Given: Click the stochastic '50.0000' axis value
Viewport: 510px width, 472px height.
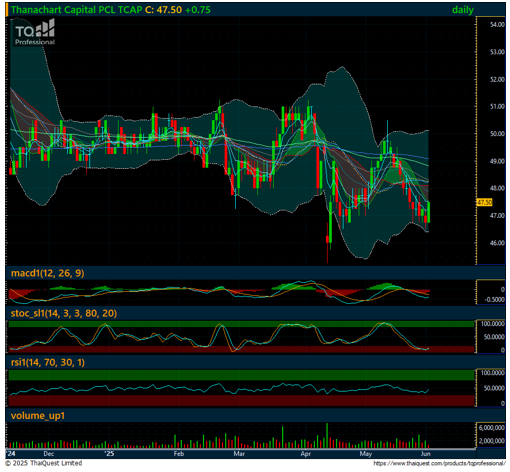Looking at the screenshot, I should (x=494, y=337).
